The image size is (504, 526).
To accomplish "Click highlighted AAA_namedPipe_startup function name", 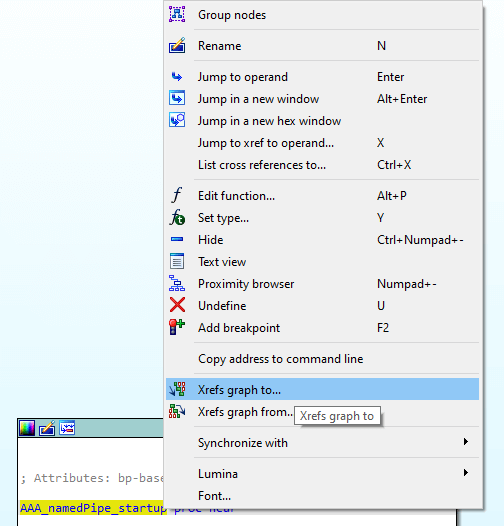I will tap(93, 508).
